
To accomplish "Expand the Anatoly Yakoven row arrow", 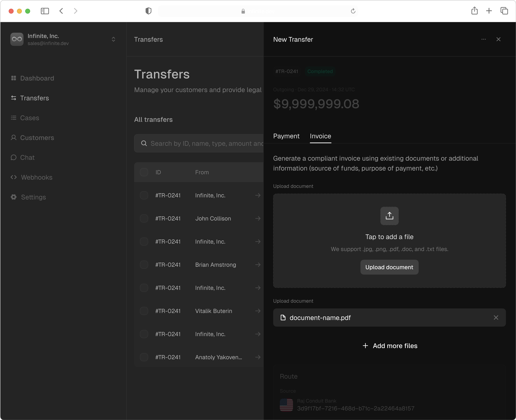I will (x=258, y=357).
